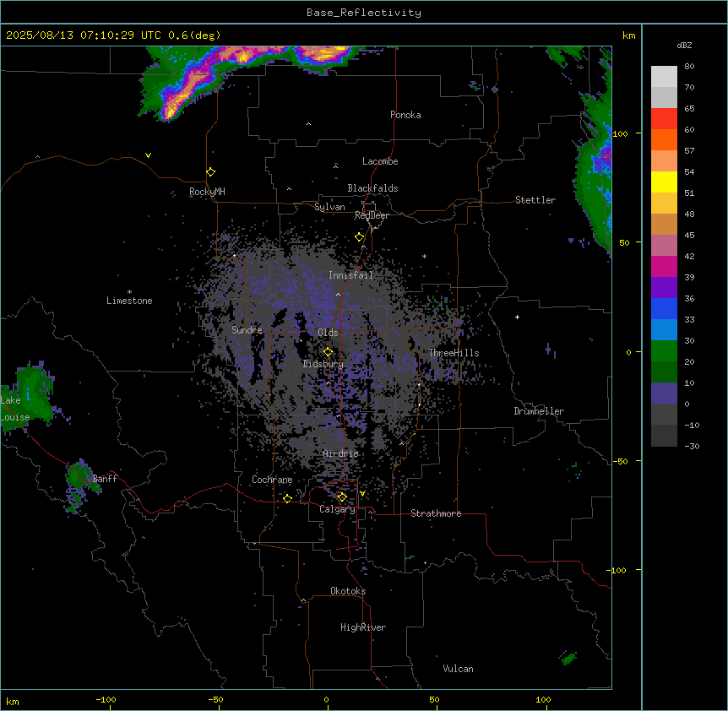Click the Vulcan label
Screen dimensions: 728x711
coord(458,669)
